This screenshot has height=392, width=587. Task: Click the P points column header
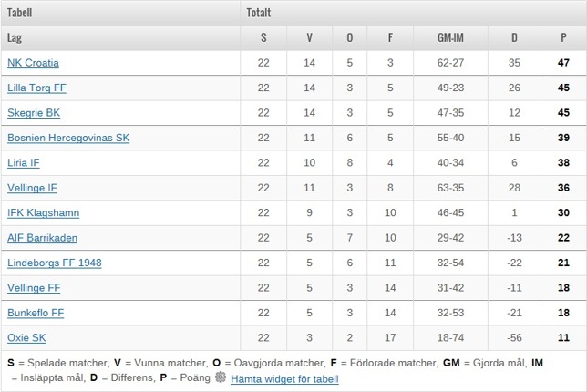pos(563,37)
